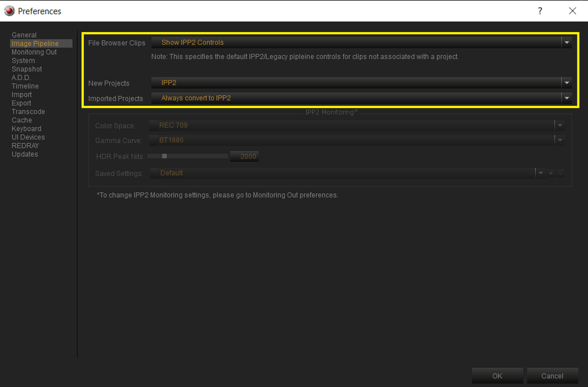Go to System preferences
This screenshot has height=387, width=588.
coord(23,60)
